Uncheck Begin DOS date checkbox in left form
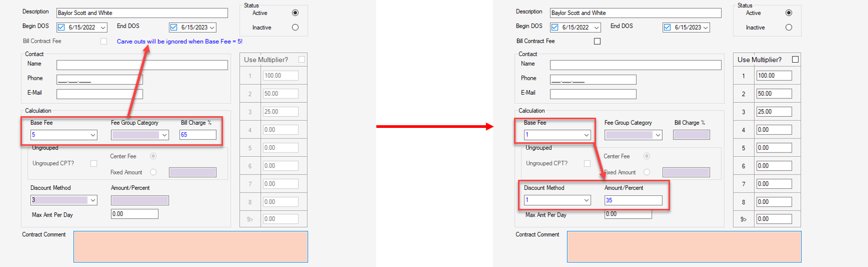868x267 pixels. [61, 27]
